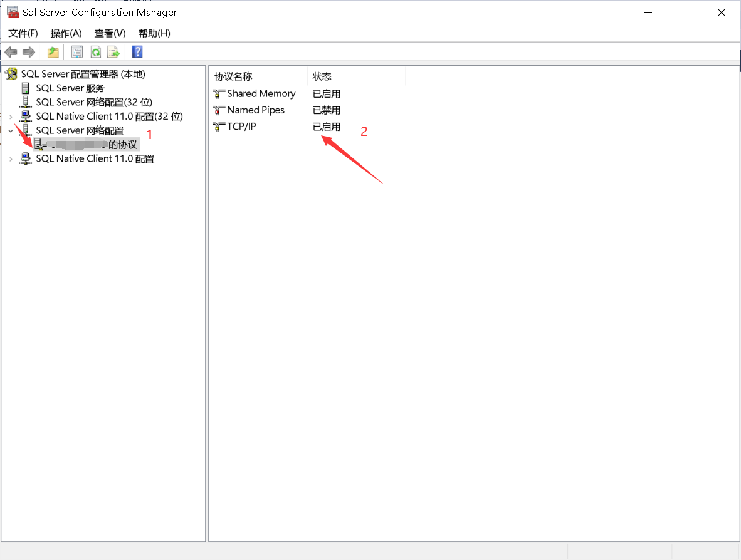Select the 的协议 tree item
The image size is (741, 560).
point(87,145)
